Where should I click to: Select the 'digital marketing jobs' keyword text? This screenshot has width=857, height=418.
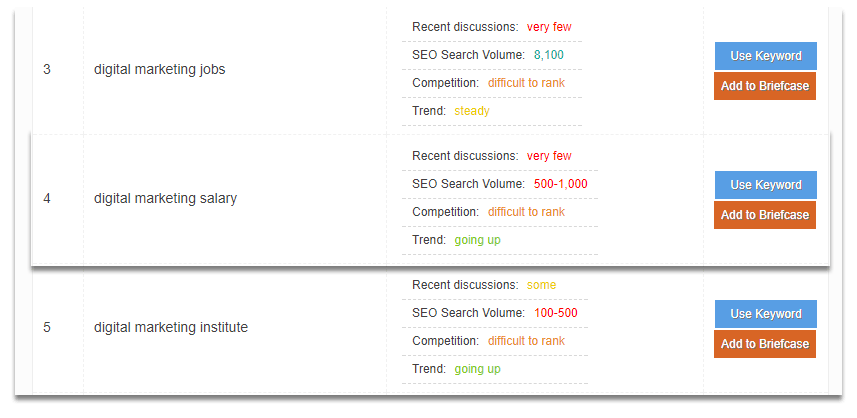(x=160, y=69)
